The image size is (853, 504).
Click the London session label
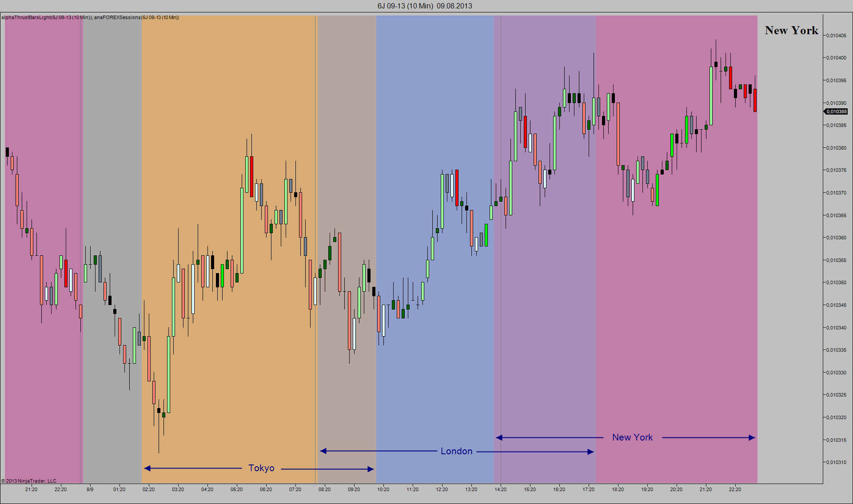[x=456, y=451]
